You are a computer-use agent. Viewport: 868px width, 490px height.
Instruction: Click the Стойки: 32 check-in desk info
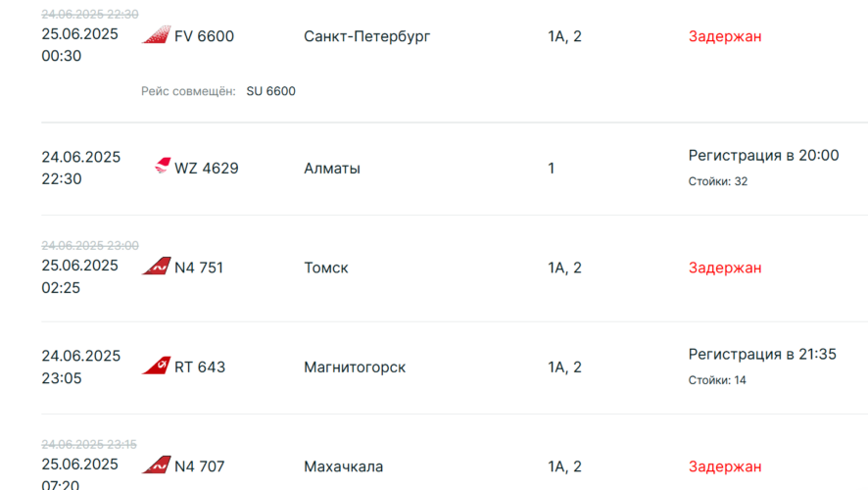(x=718, y=181)
